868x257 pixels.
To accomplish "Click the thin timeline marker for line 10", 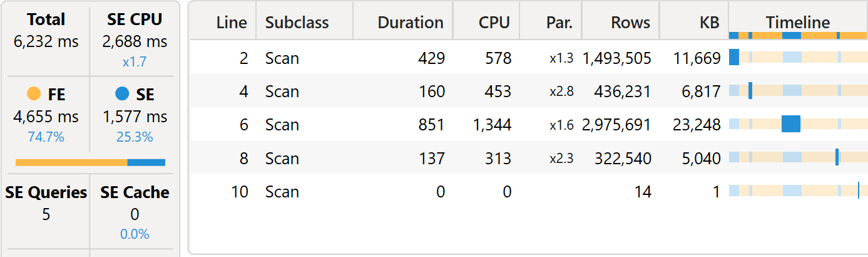I will pos(859,191).
